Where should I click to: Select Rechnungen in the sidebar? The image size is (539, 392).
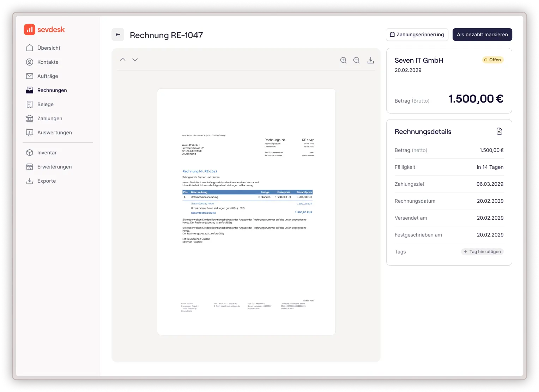point(52,90)
